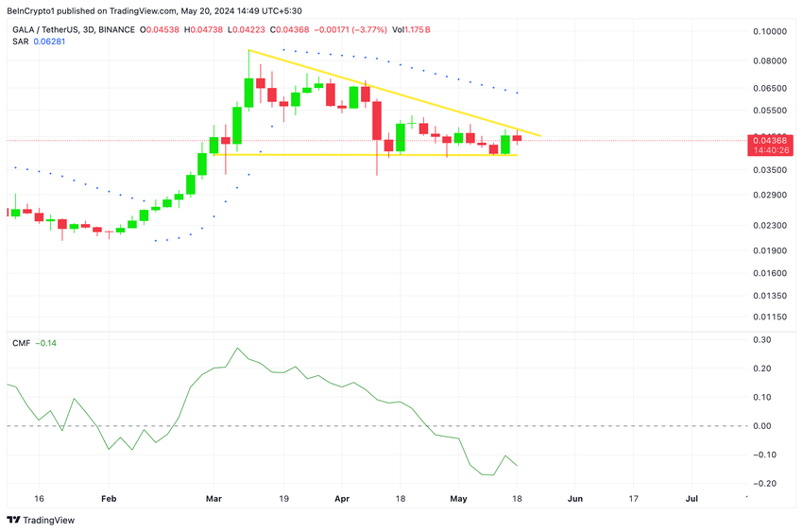
Task: Click the current price label 0.04368
Action: 770,140
